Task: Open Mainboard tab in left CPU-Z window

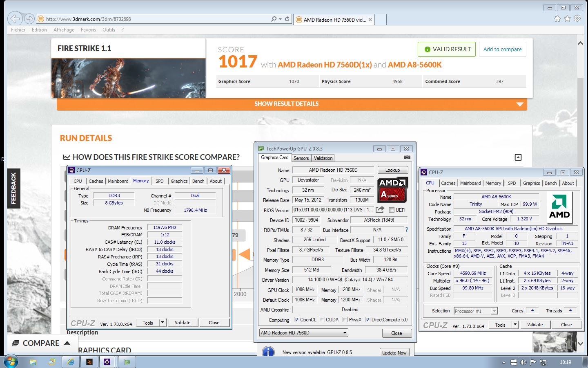Action: tap(118, 181)
